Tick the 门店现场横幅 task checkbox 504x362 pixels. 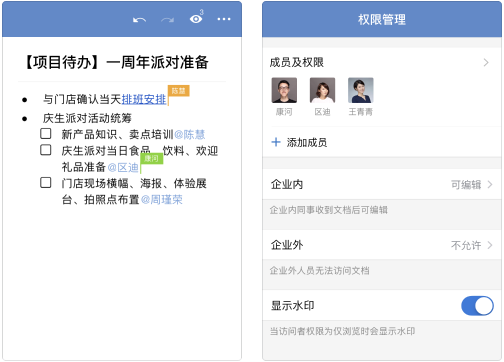click(x=46, y=183)
